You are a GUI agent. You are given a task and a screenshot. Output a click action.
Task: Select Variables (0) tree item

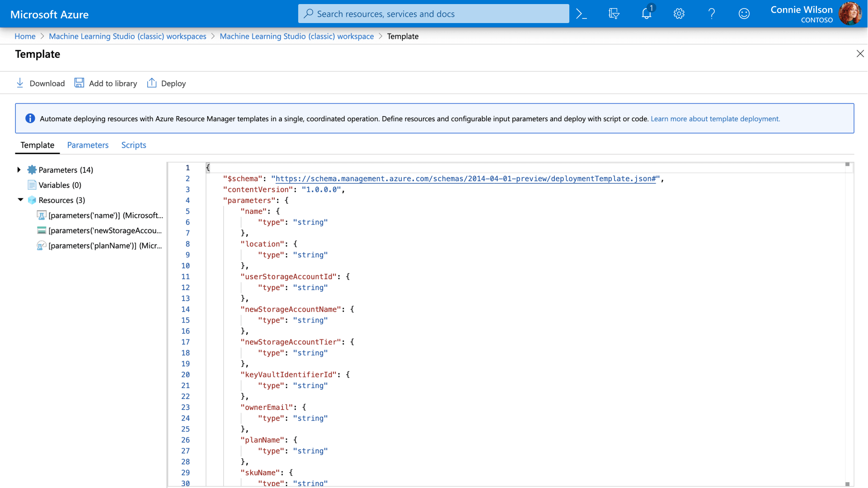60,185
